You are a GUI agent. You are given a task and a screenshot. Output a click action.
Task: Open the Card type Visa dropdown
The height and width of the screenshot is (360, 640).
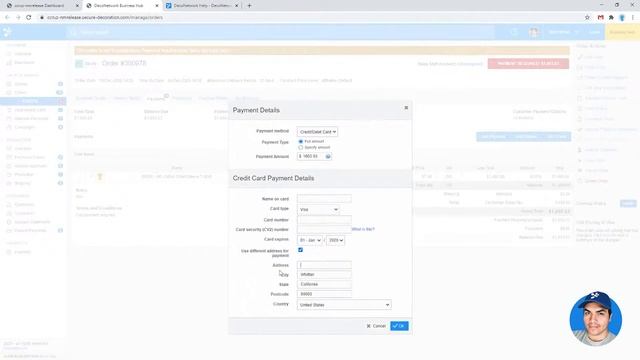point(318,209)
